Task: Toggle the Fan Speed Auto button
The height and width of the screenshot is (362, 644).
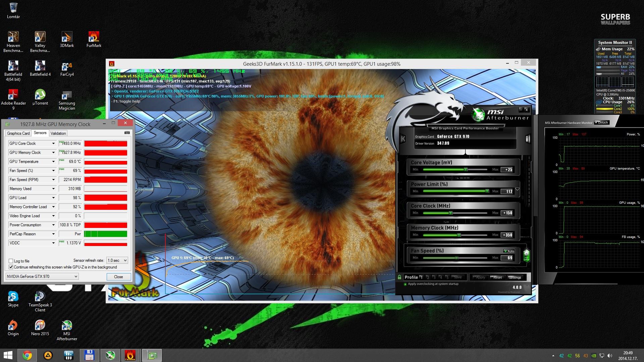Action: tap(509, 251)
